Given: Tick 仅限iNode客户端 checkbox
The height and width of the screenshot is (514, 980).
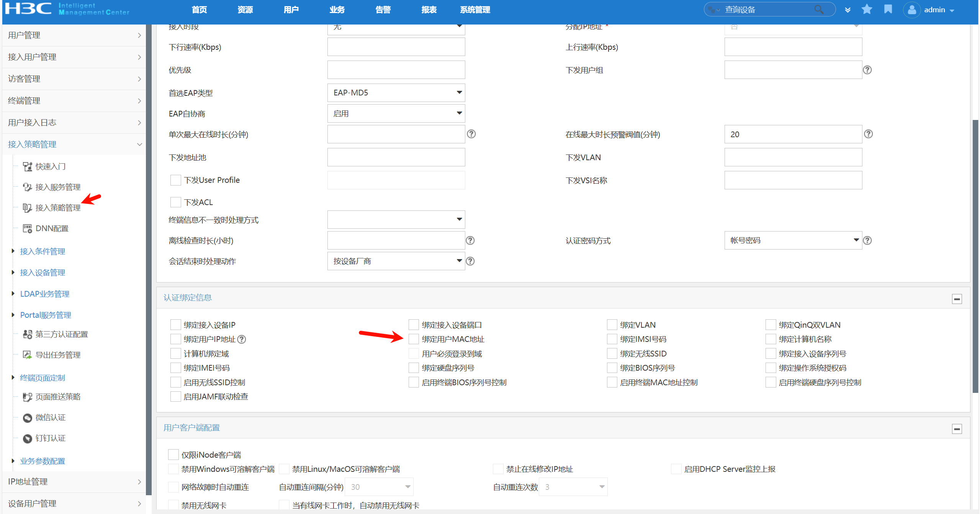Looking at the screenshot, I should (173, 455).
